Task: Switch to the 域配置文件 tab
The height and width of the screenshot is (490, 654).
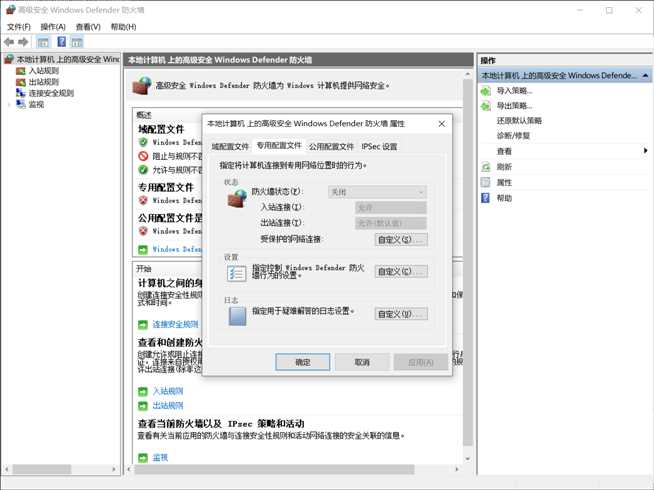Action: click(x=230, y=146)
